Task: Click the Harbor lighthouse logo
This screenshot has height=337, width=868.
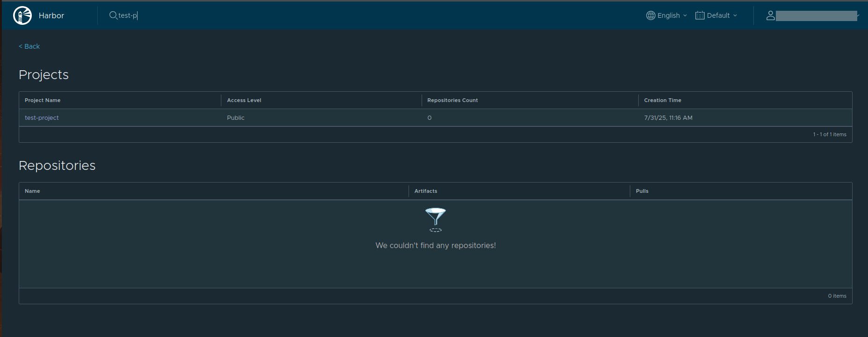Action: (x=22, y=15)
